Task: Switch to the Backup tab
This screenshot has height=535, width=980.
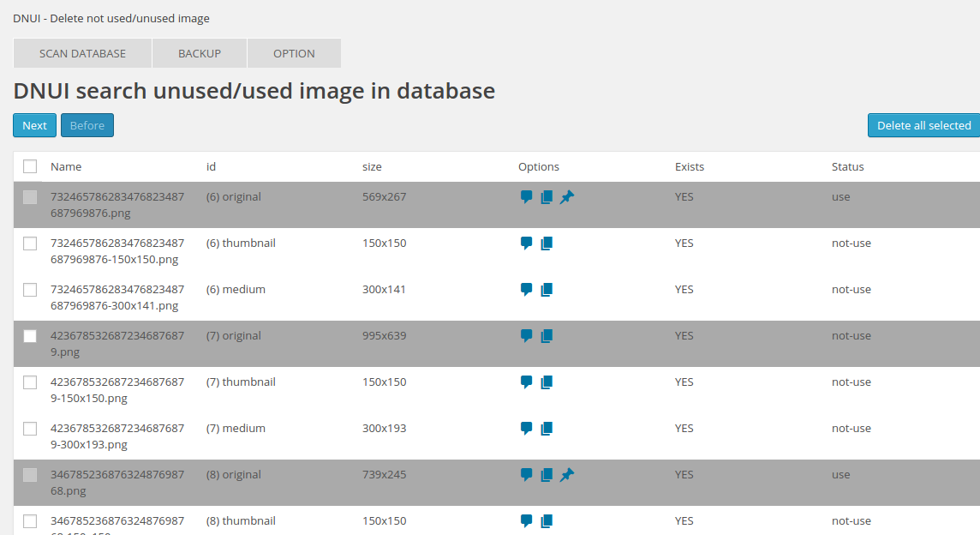Action: point(200,53)
